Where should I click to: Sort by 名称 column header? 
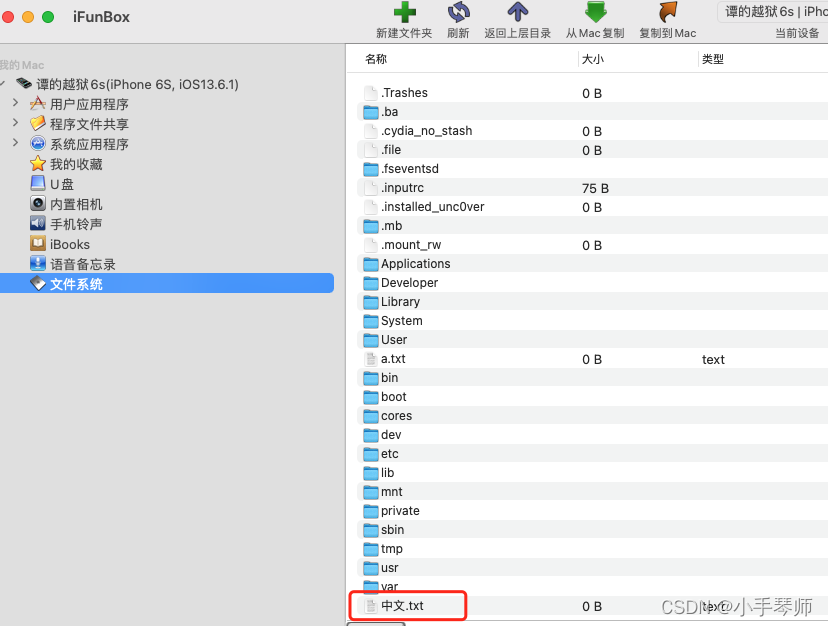tap(376, 59)
